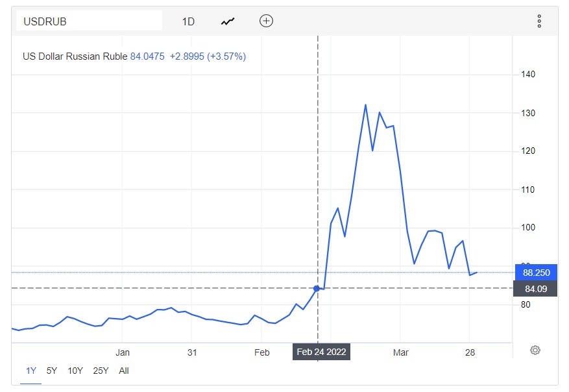Viewport: 569px width, 392px height.
Task: Open the 1D interval selector
Action: tap(188, 21)
